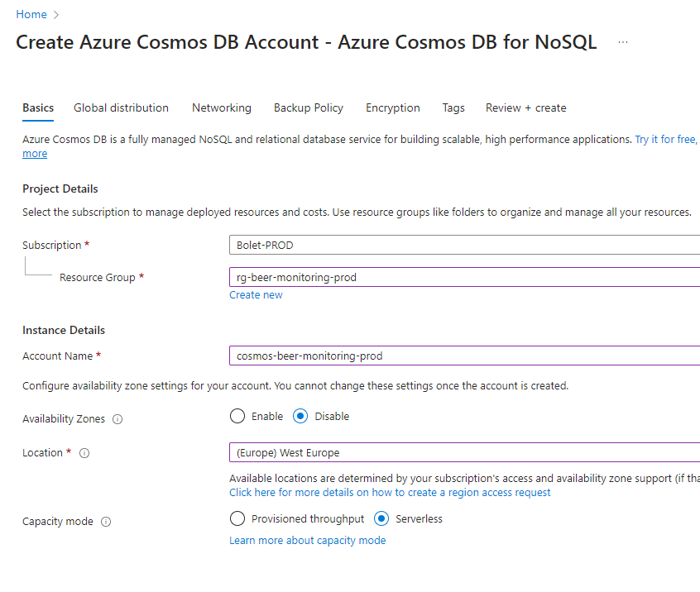Show the Availability Zones info tooltip
This screenshot has width=700, height=592.
tap(117, 419)
